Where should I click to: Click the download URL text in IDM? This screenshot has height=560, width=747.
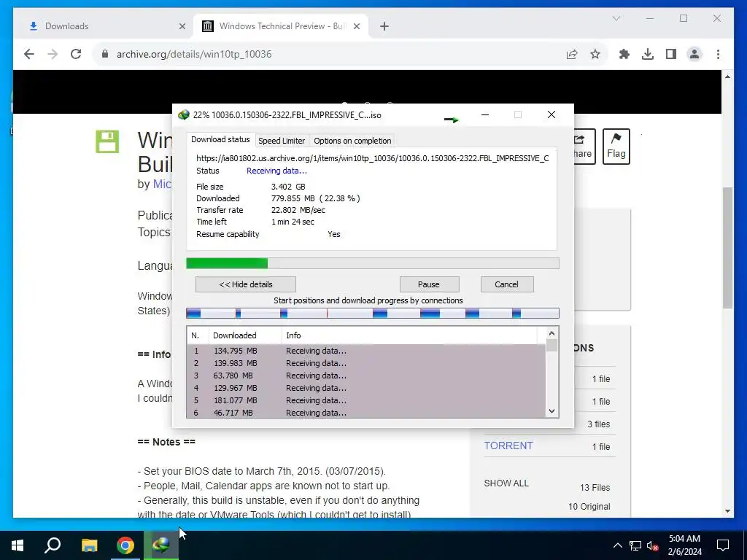pos(373,158)
